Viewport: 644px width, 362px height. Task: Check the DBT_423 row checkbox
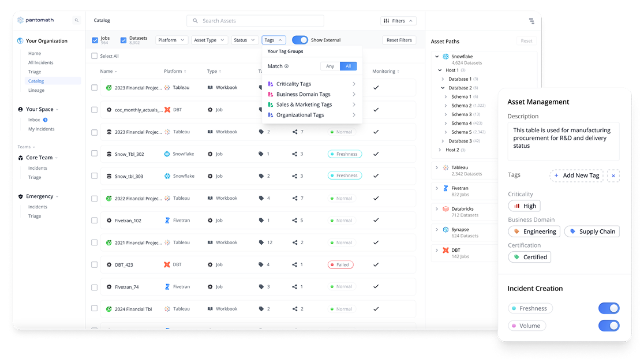click(x=95, y=264)
